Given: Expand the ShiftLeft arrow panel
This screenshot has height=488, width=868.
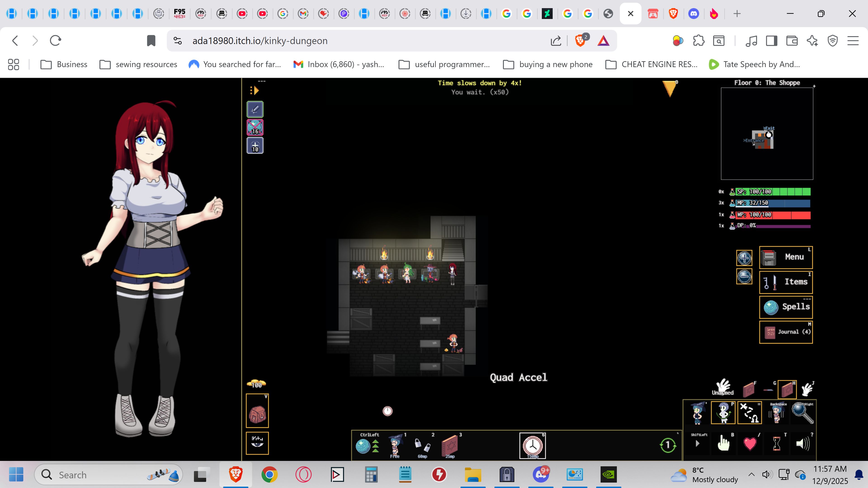Looking at the screenshot, I should click(x=698, y=444).
